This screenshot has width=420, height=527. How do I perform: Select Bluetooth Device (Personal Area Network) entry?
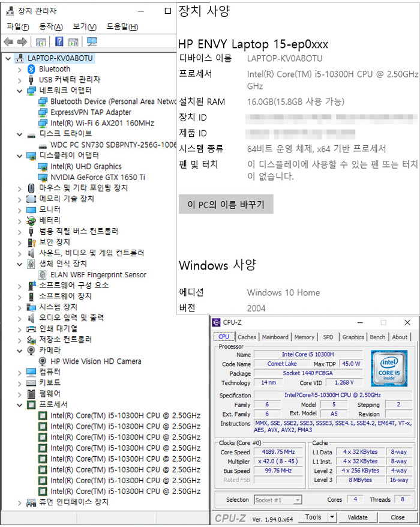[x=113, y=101]
